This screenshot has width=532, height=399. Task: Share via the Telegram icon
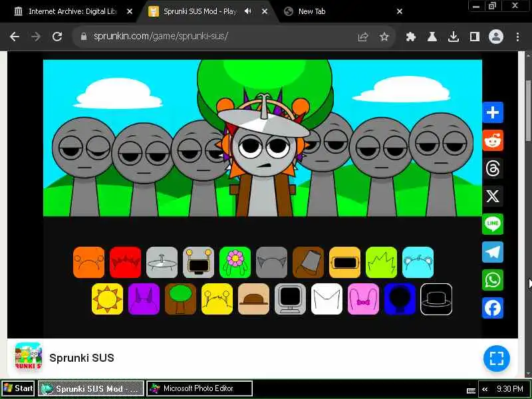(x=493, y=252)
